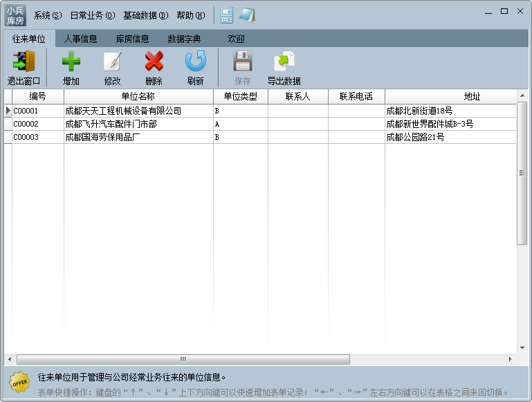Click the vertical scrollbar down arrow
This screenshot has width=532, height=402.
click(522, 348)
